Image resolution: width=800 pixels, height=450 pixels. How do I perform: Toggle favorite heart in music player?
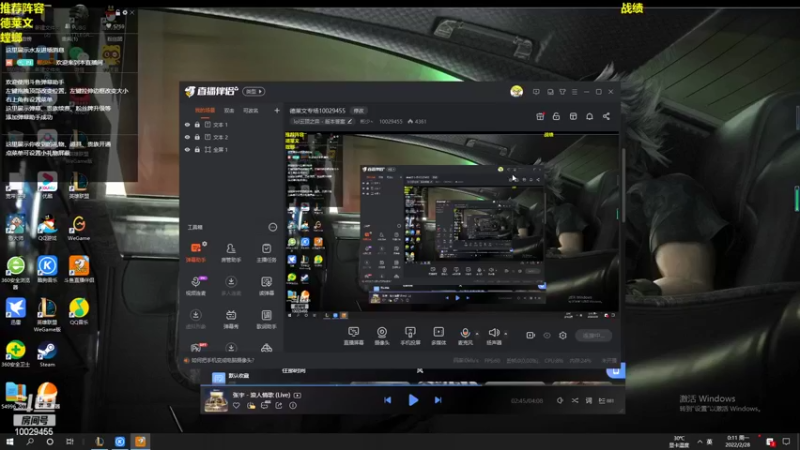236,406
